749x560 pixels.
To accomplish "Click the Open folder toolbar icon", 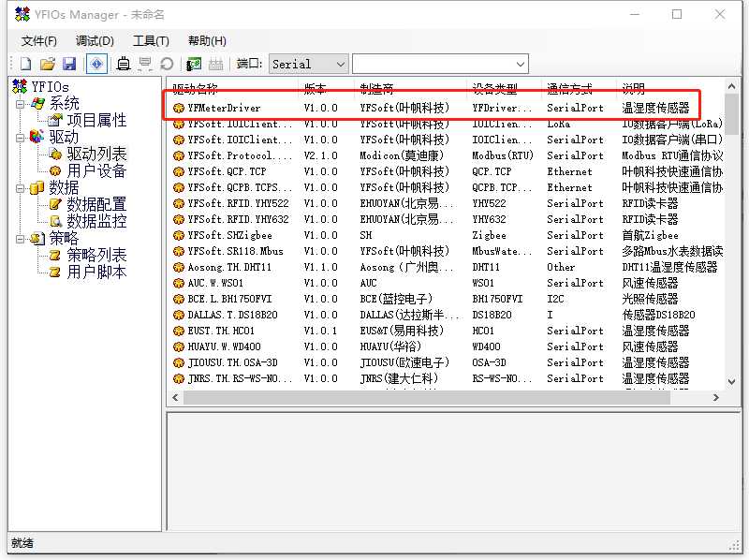I will click(48, 64).
